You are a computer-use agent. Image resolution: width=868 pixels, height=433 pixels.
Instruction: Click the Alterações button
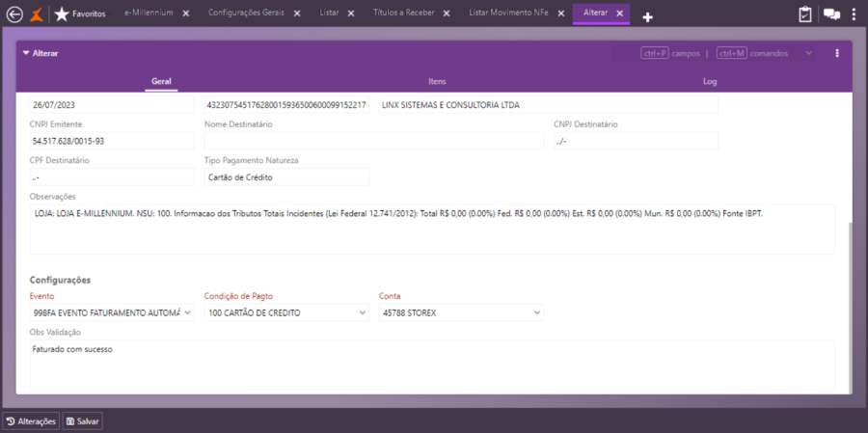click(x=32, y=421)
